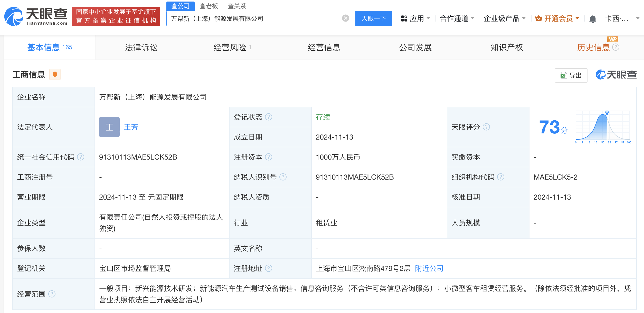Click the orange alert bell beside 工商信息
This screenshot has width=644, height=313.
55,74
